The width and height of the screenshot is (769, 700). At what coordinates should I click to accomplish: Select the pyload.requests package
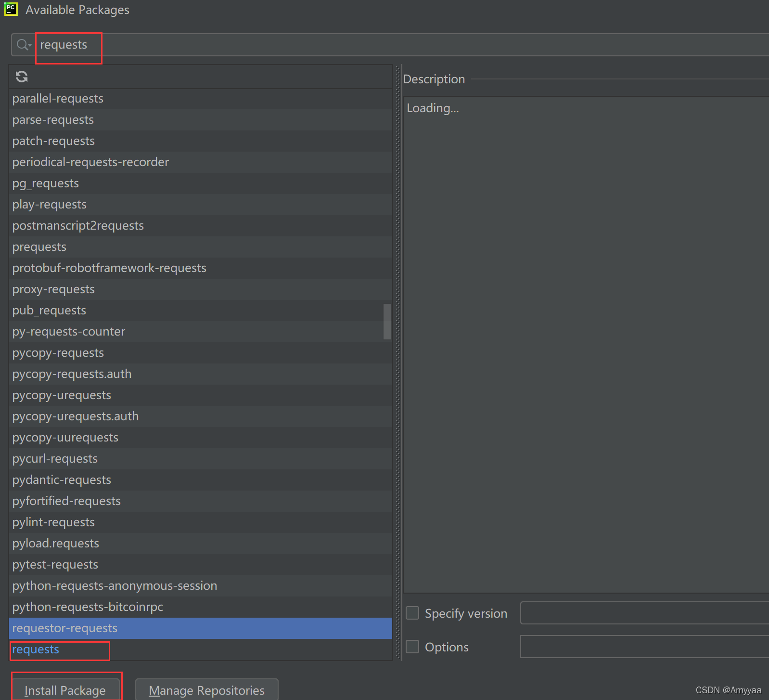coord(201,544)
